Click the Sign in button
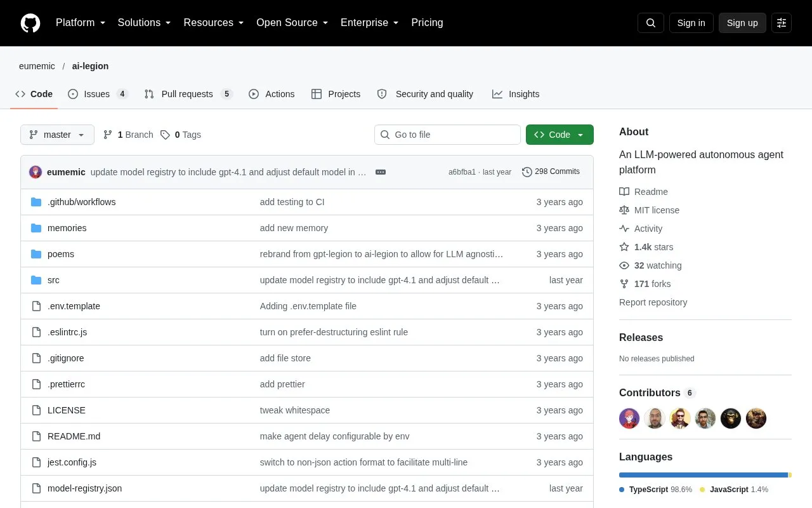Screen dimensions: 812x508 [x=691, y=23]
